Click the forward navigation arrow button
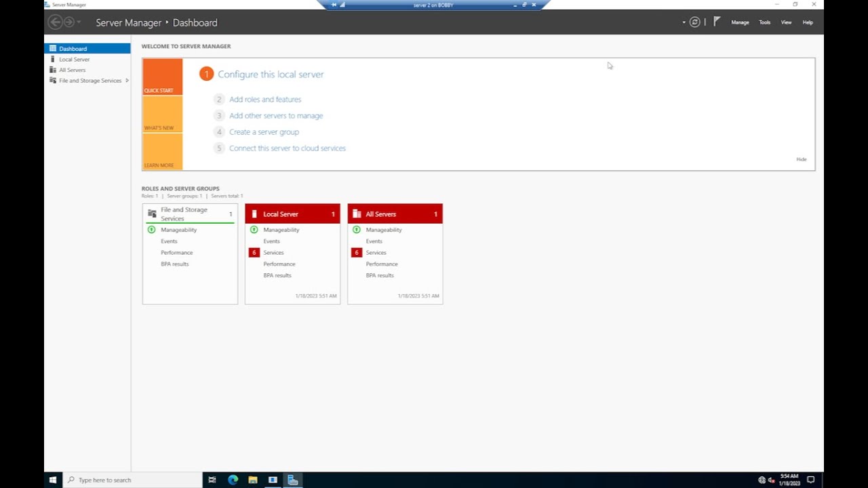The image size is (868, 488). pos(68,22)
